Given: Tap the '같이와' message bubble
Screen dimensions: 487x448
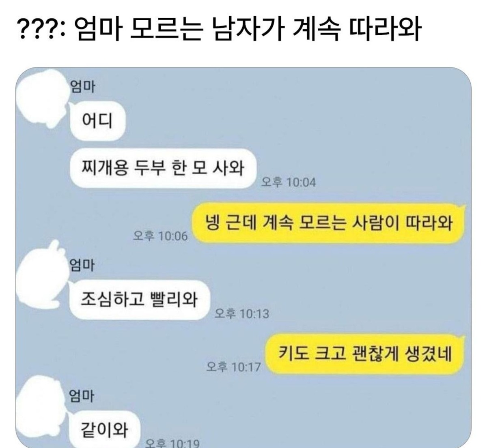Looking at the screenshot, I should (x=105, y=429).
